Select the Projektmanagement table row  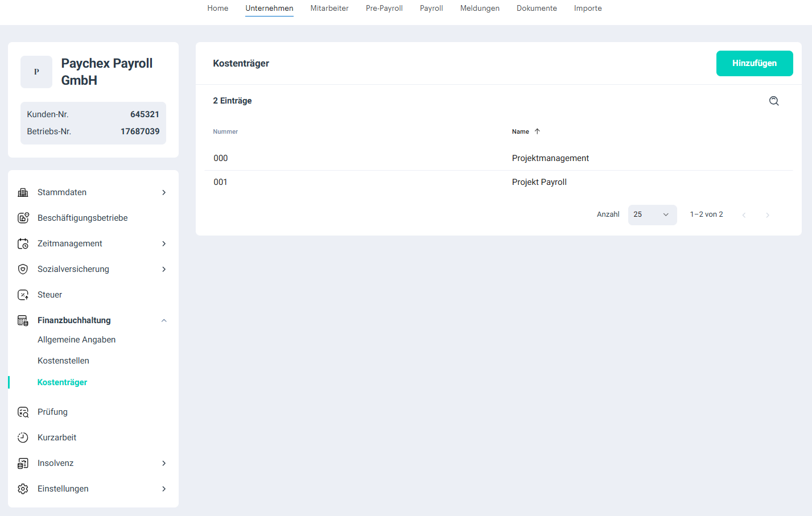pyautogui.click(x=550, y=158)
